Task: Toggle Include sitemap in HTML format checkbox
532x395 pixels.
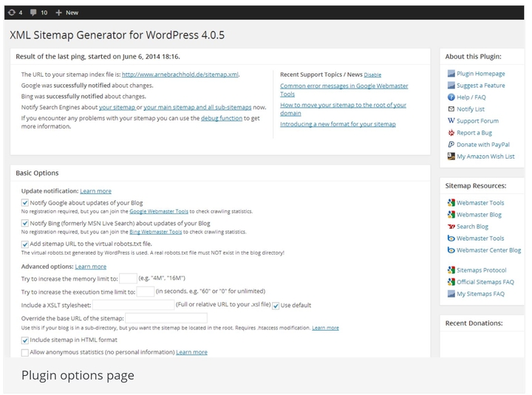Action: point(25,340)
